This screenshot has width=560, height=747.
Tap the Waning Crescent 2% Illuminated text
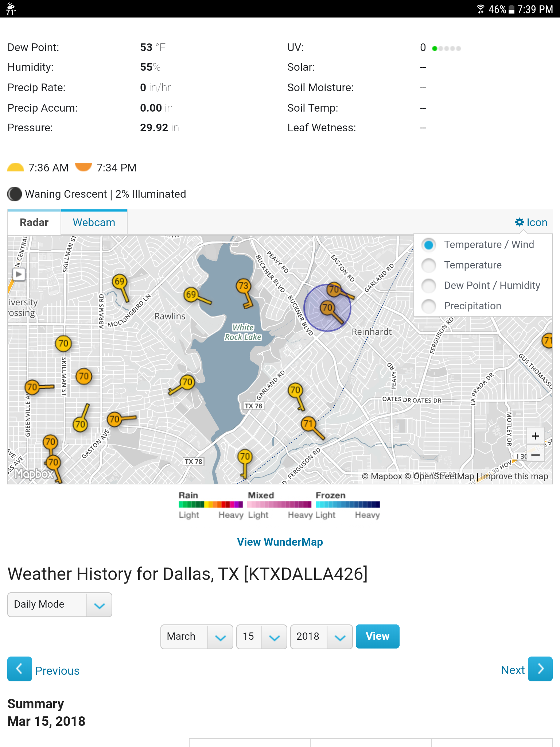tap(105, 194)
